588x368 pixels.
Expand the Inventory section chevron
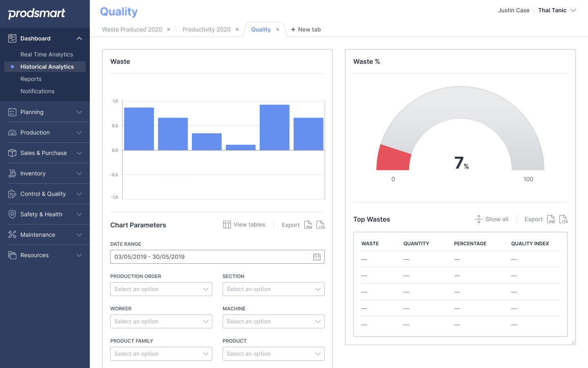pyautogui.click(x=79, y=173)
